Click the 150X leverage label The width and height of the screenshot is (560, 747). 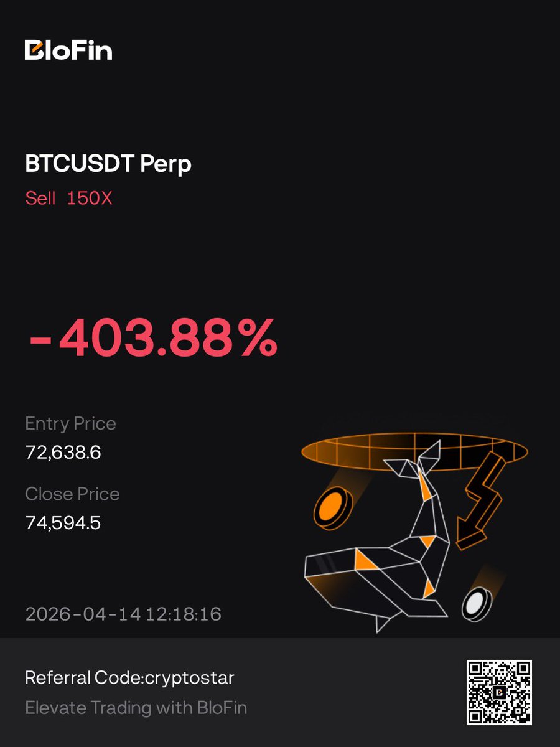89,199
